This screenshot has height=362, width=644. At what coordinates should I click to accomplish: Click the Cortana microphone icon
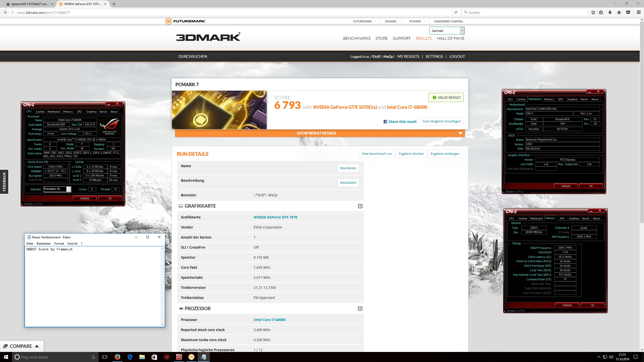coord(93,357)
